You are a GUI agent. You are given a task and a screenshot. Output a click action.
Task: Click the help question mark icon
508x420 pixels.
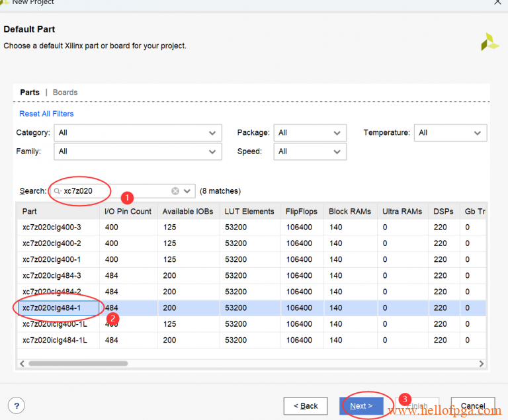17,405
